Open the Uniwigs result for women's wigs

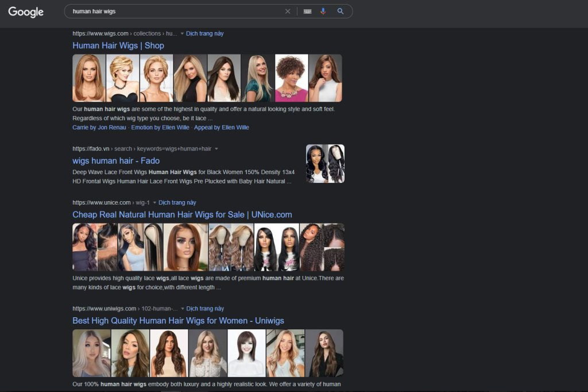tap(178, 320)
